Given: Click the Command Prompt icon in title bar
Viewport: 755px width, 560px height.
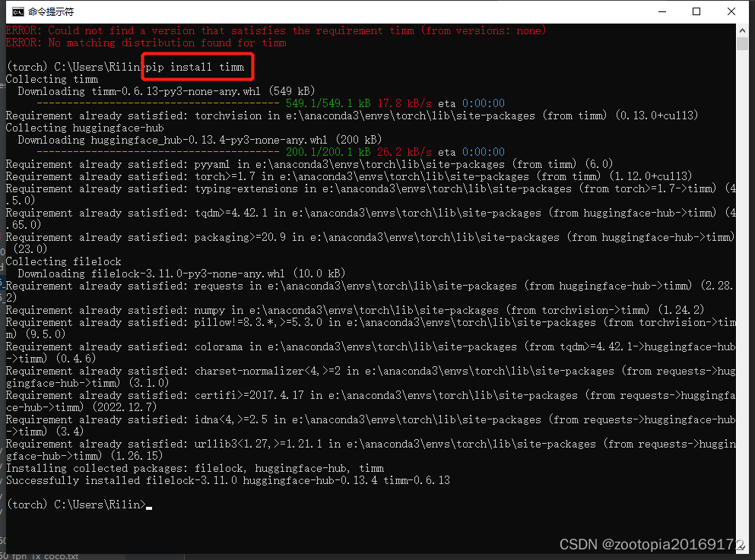Looking at the screenshot, I should point(17,11).
